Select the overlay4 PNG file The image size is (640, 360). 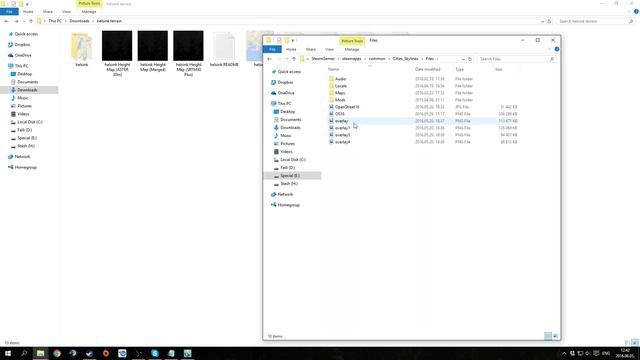342,142
